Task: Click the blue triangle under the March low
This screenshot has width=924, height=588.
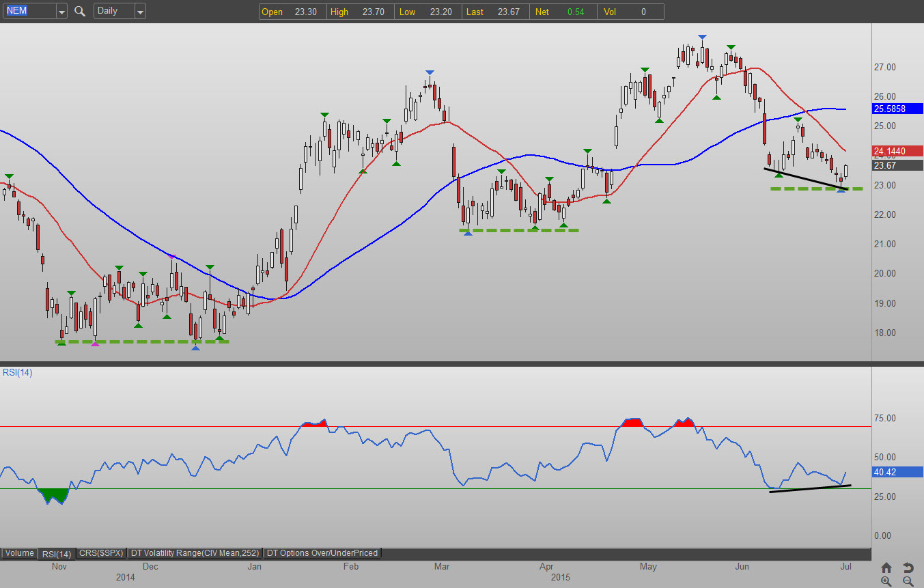Action: (468, 234)
